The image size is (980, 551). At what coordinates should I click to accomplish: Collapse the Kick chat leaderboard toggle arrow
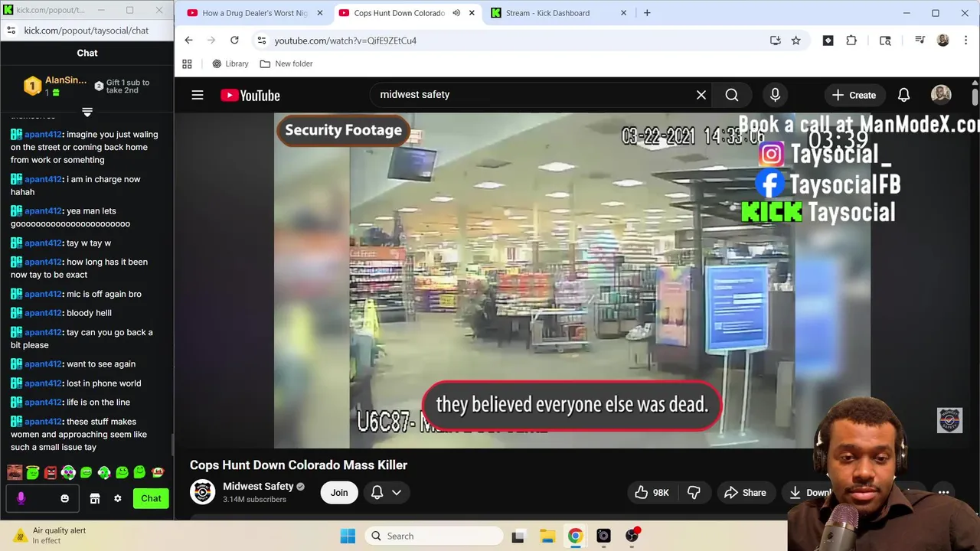(87, 112)
